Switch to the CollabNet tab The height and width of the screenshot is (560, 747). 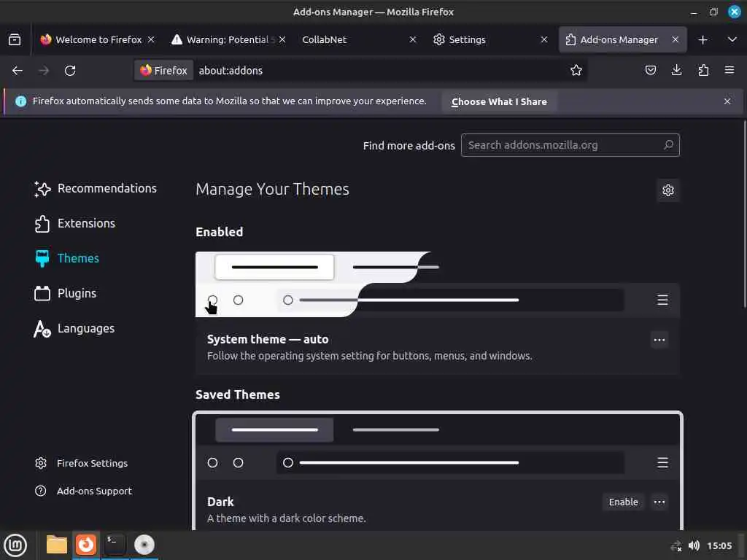[x=359, y=39]
